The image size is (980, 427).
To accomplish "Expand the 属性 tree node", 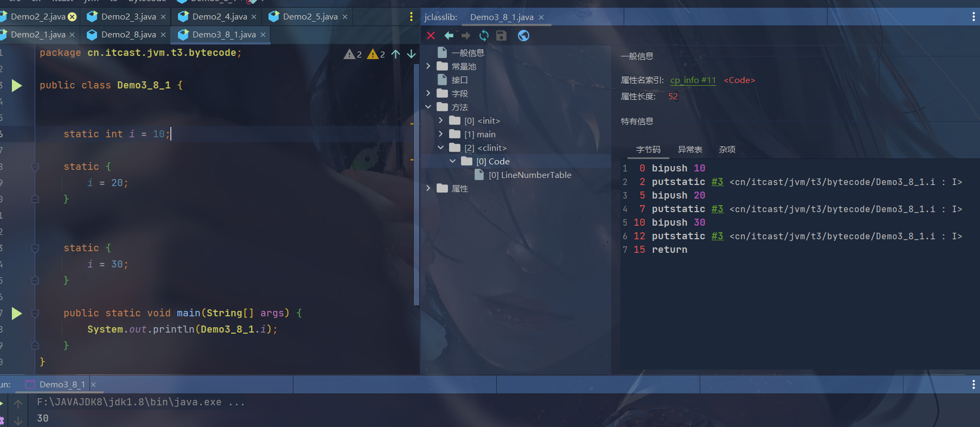I will coord(428,188).
